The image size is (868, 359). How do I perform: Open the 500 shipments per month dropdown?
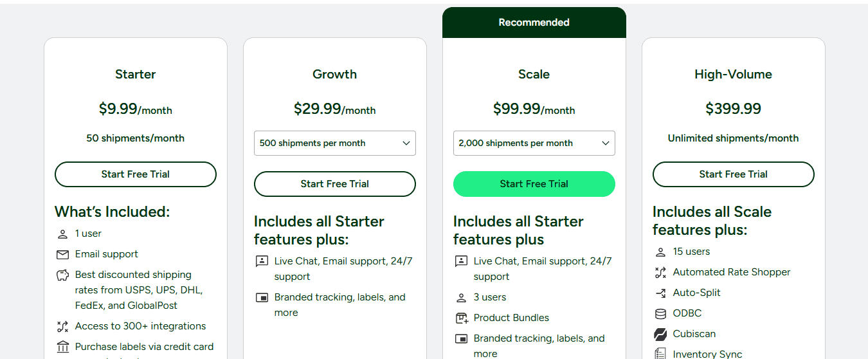click(335, 143)
